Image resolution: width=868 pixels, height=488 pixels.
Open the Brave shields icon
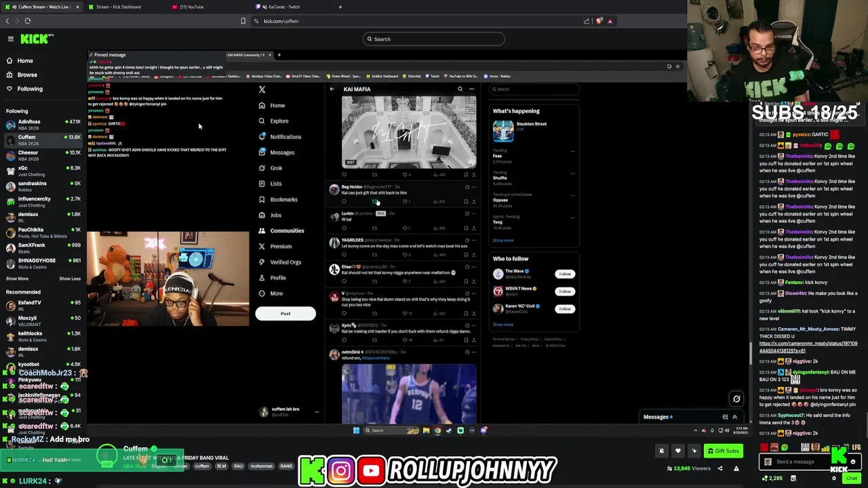point(599,21)
